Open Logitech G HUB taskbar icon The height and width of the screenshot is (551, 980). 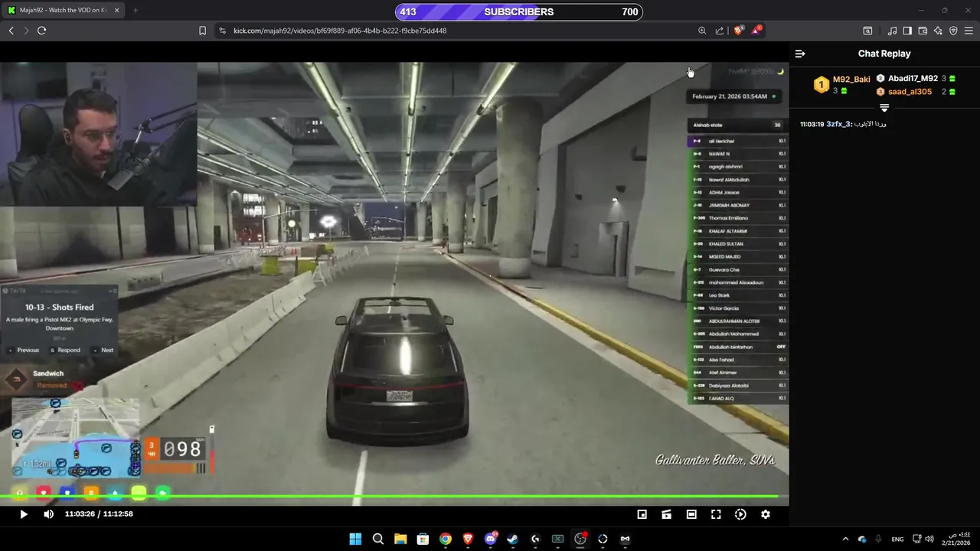tap(535, 539)
